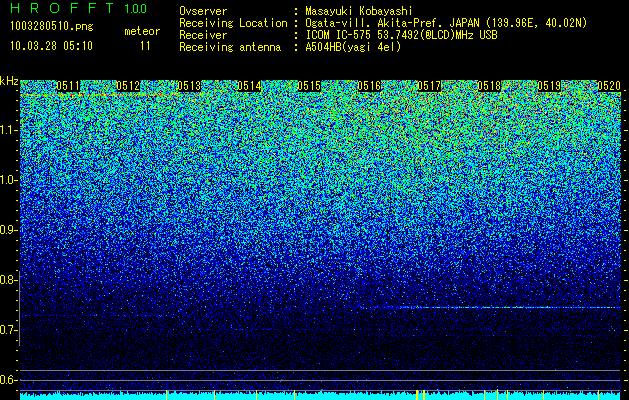Select the filename 1003280510.png
The image size is (629, 400).
[52, 26]
